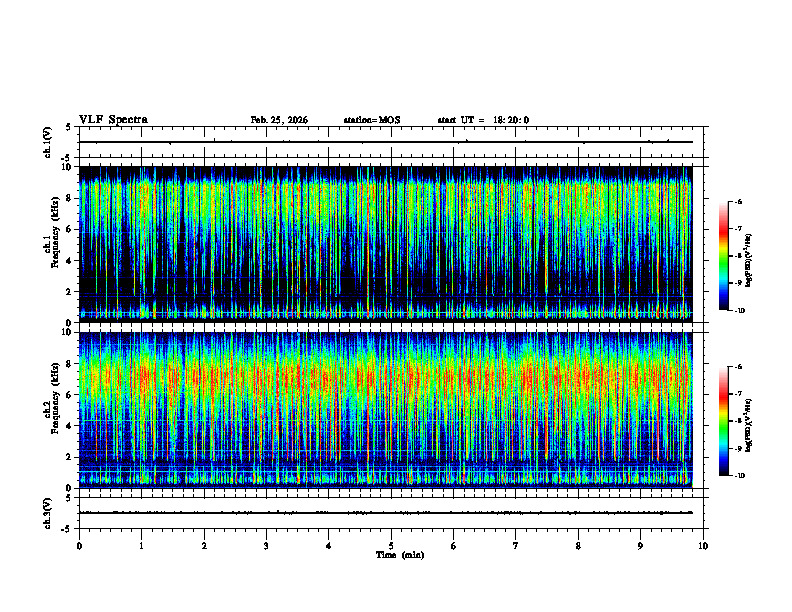Click the "-6" label on ch.1 colorbar

coord(739,201)
